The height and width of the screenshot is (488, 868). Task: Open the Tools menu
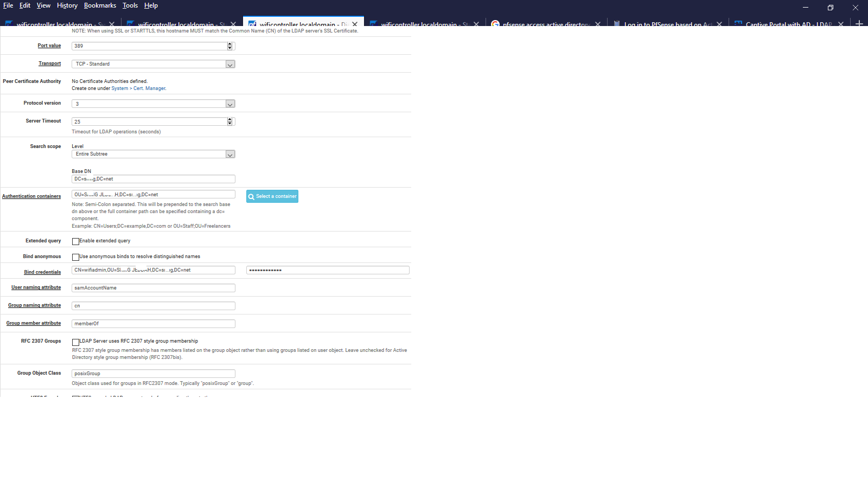point(130,5)
